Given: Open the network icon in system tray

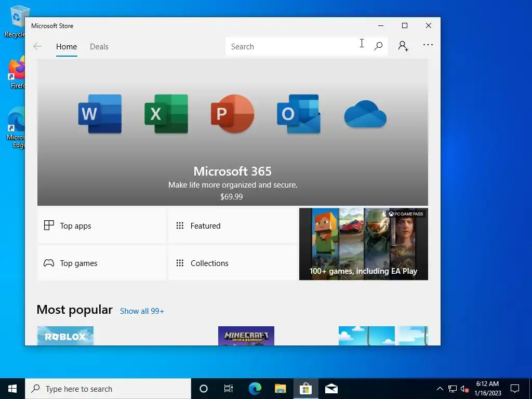Looking at the screenshot, I should (453, 389).
